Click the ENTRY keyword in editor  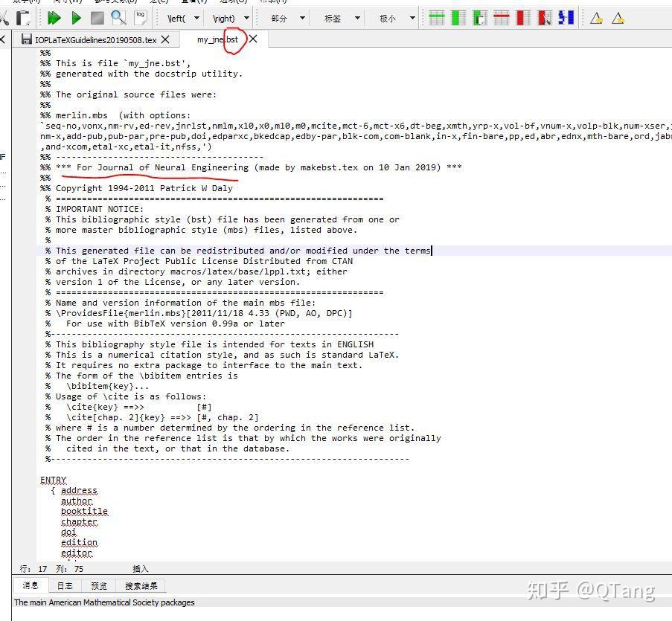pos(53,480)
